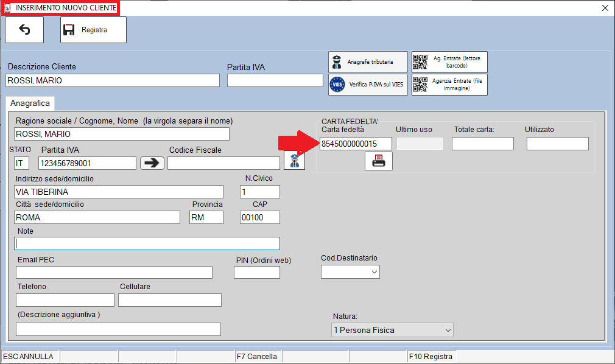The height and width of the screenshot is (364, 615).
Task: Click into the Codice Fiscale field
Action: point(223,163)
